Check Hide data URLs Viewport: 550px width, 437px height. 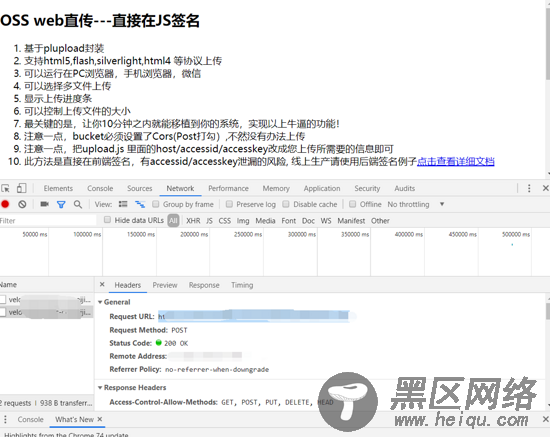coord(107,220)
